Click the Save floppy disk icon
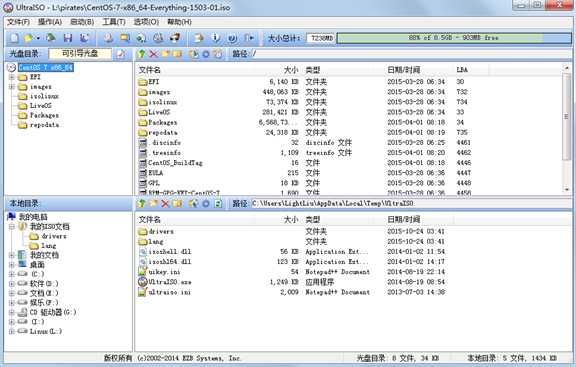This screenshot has width=576, height=367. tap(68, 38)
